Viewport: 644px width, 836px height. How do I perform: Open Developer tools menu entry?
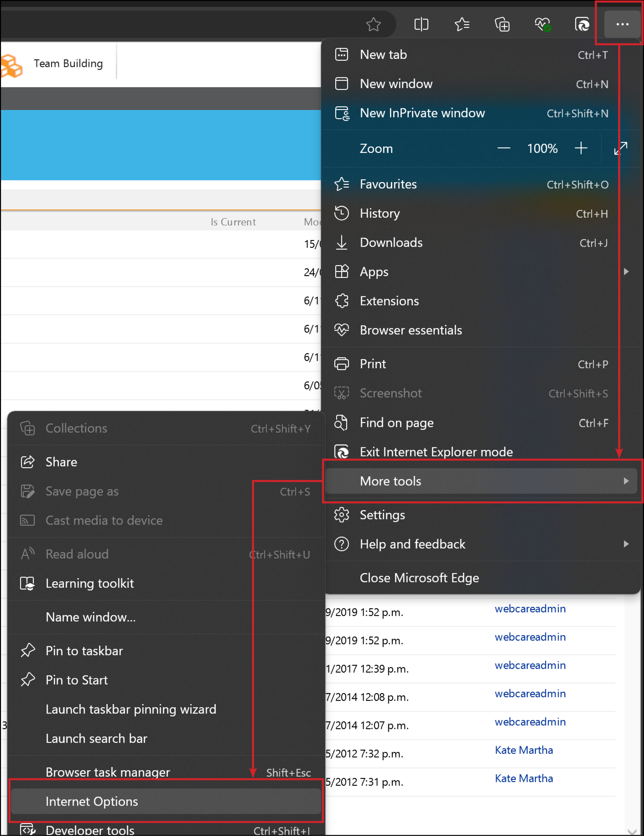pos(166,830)
